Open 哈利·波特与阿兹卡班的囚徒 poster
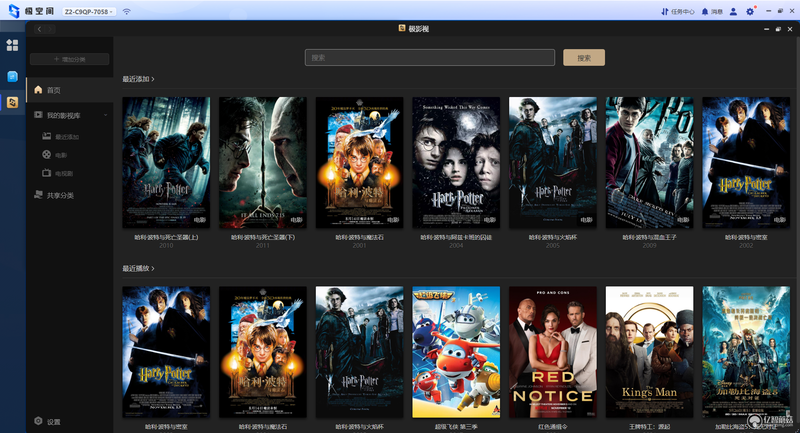Screen dimensions: 800x433 coord(456,163)
